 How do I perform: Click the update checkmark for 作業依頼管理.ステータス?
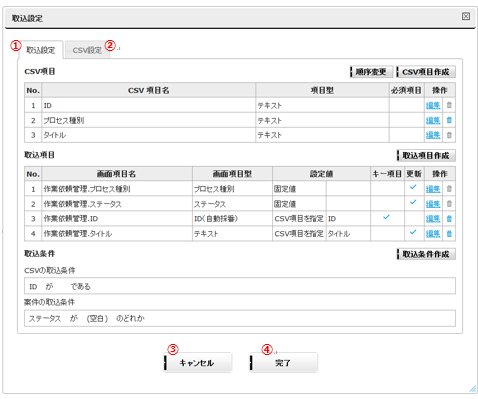[x=413, y=202]
